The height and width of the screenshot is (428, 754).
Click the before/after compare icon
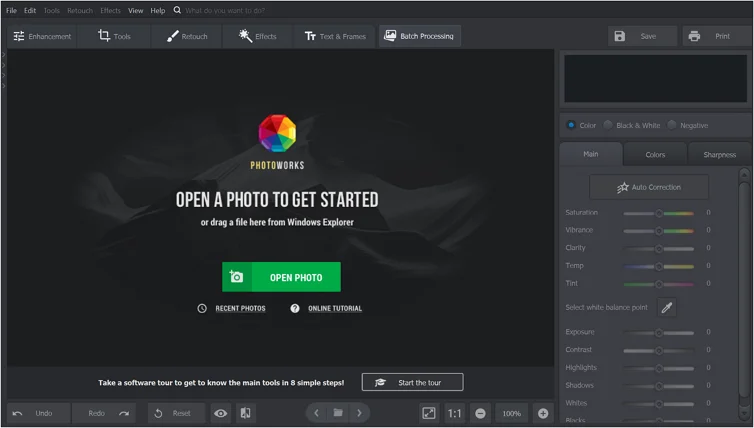(x=245, y=413)
